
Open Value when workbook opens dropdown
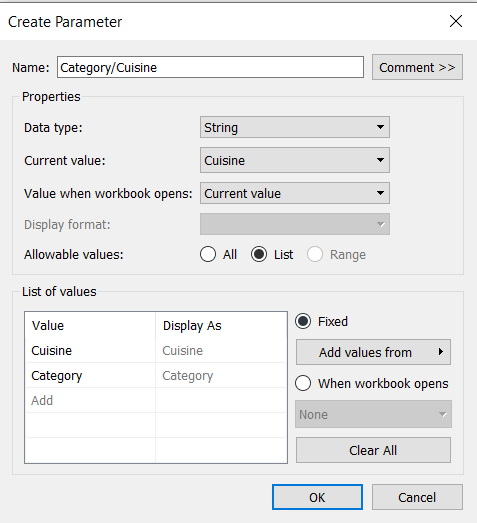coord(295,193)
